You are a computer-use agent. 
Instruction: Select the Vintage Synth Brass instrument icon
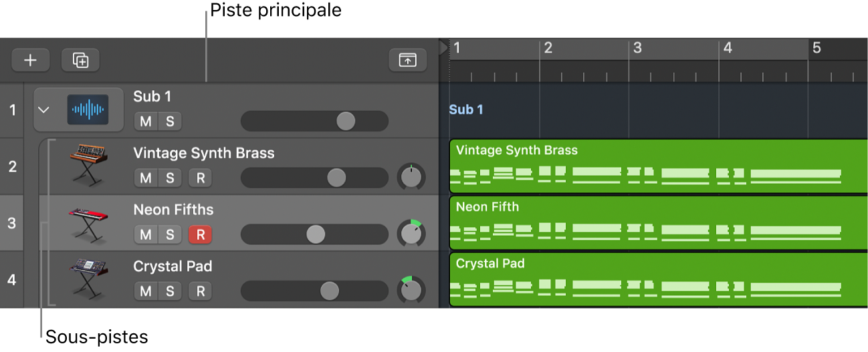(x=88, y=164)
